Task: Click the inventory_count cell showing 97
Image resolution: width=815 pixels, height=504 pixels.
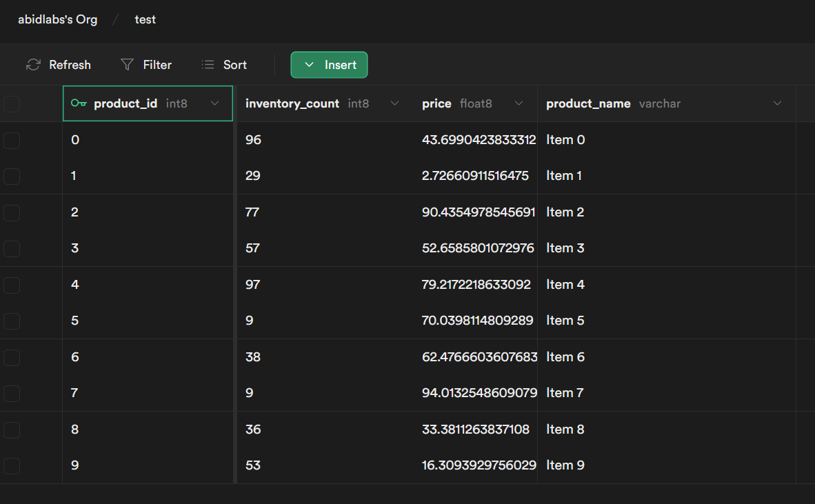Action: (x=253, y=285)
